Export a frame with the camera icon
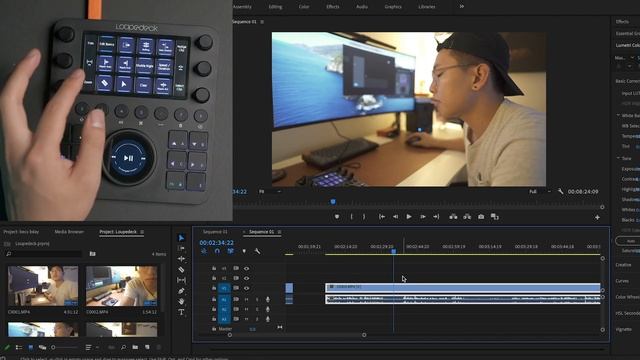The width and height of the screenshot is (640, 360). [x=481, y=217]
